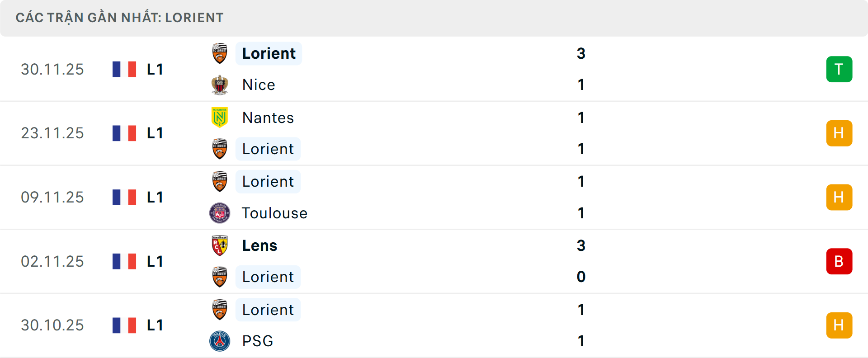This screenshot has height=358, width=868.
Task: Open the highlighted Lorient team link in the top match
Action: [x=269, y=53]
